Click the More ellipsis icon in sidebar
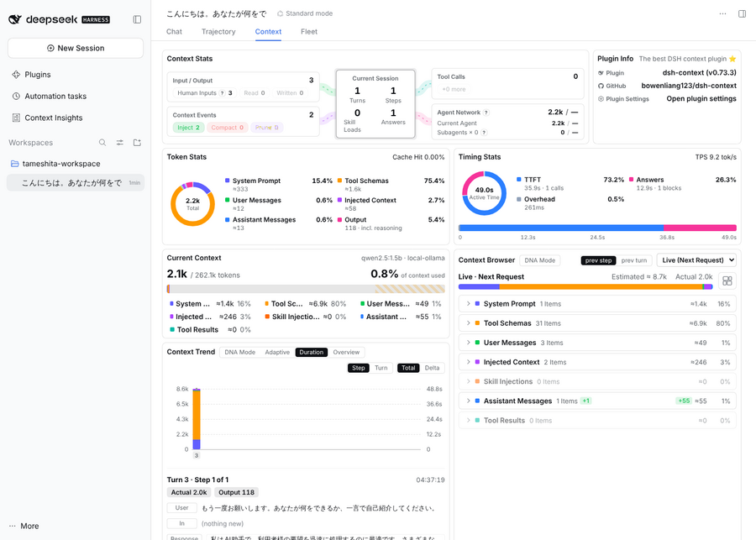756x540 pixels. point(13,526)
